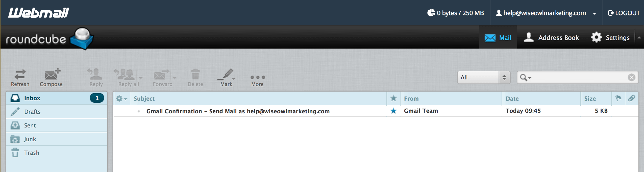This screenshot has width=644, height=172.
Task: Open the Drafts folder
Action: tap(57, 112)
